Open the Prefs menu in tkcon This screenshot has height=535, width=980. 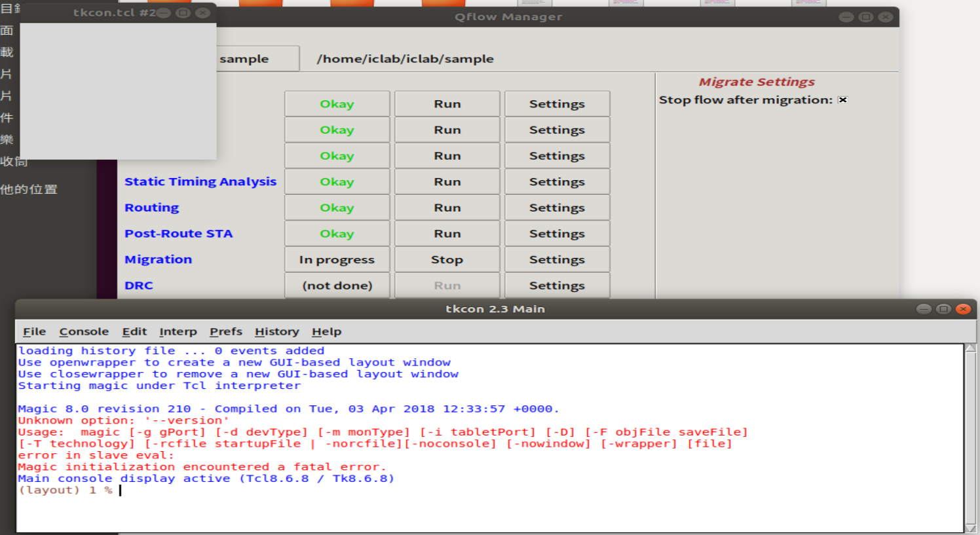[x=225, y=331]
